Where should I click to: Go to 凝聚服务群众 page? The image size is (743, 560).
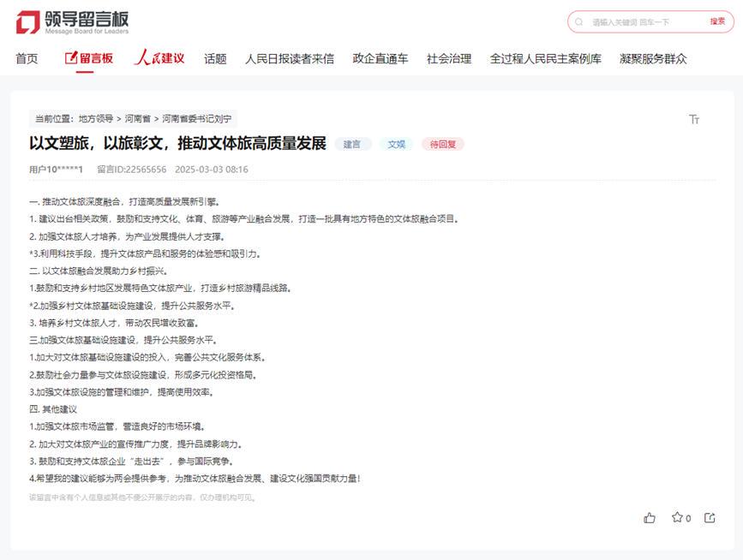(653, 58)
